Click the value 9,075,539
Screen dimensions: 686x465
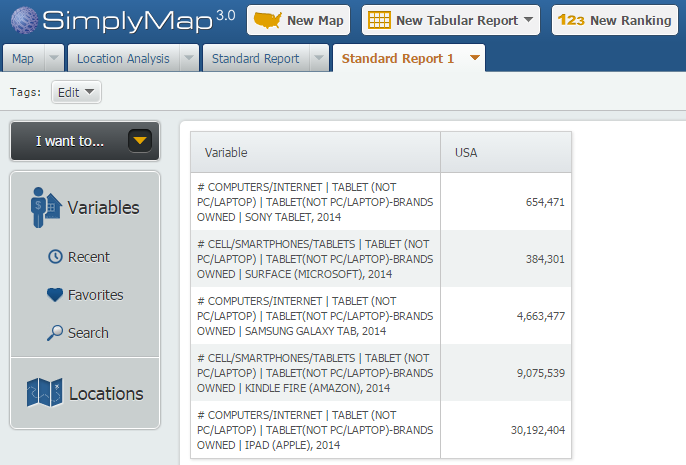point(541,373)
